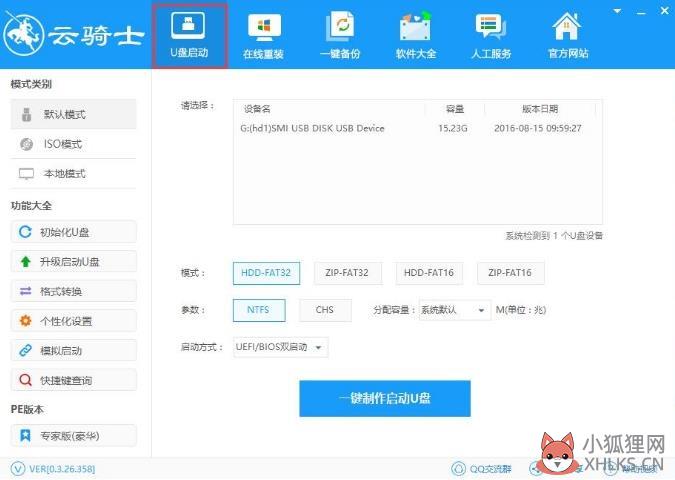The width and height of the screenshot is (675, 480).
Task: Toggle the NTFS parameter
Action: [259, 310]
